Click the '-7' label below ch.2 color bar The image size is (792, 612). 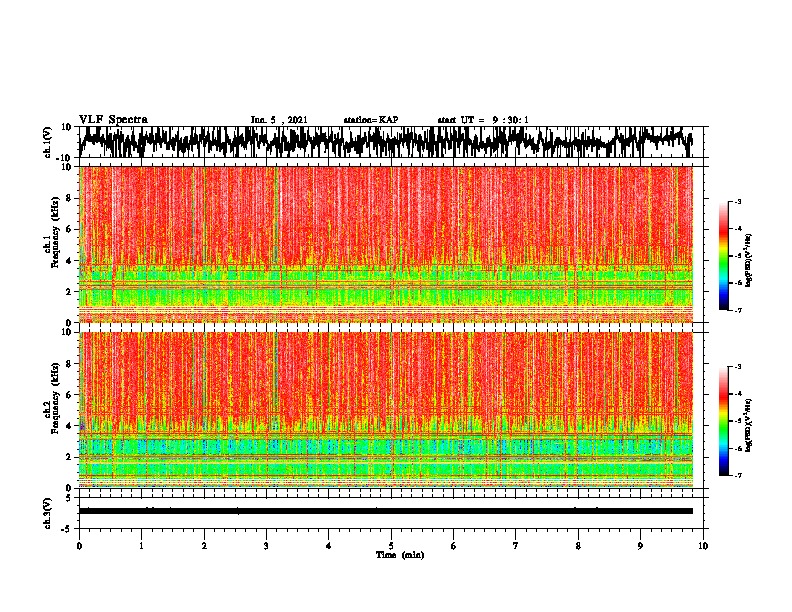pos(737,475)
